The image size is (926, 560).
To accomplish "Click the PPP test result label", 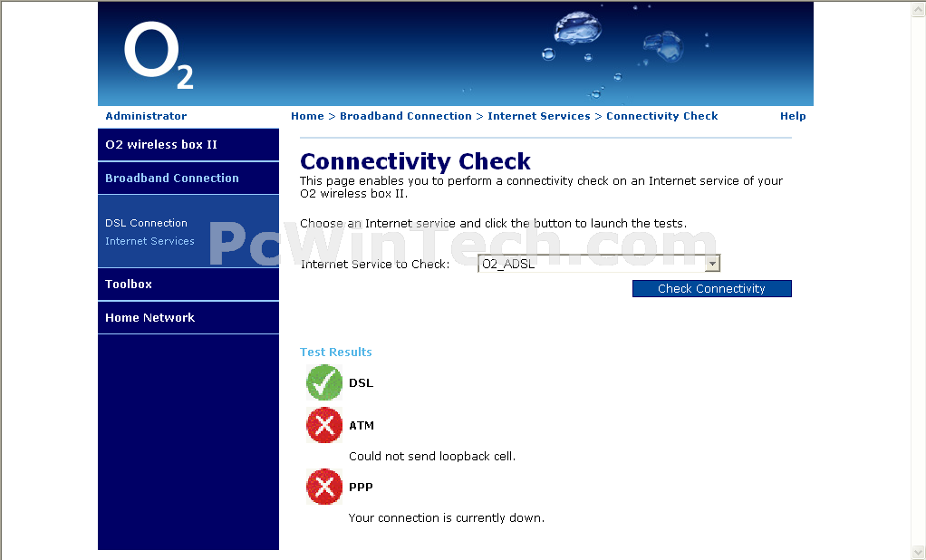I will pyautogui.click(x=361, y=487).
